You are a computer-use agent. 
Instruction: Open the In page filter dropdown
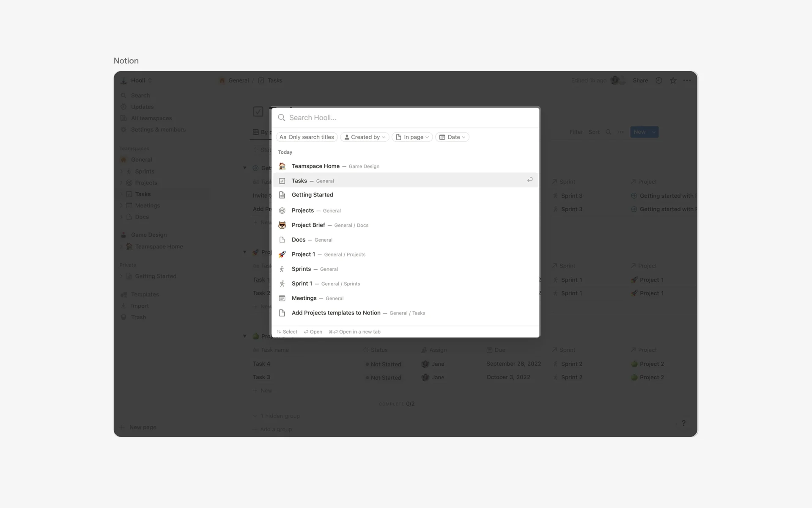pyautogui.click(x=412, y=137)
